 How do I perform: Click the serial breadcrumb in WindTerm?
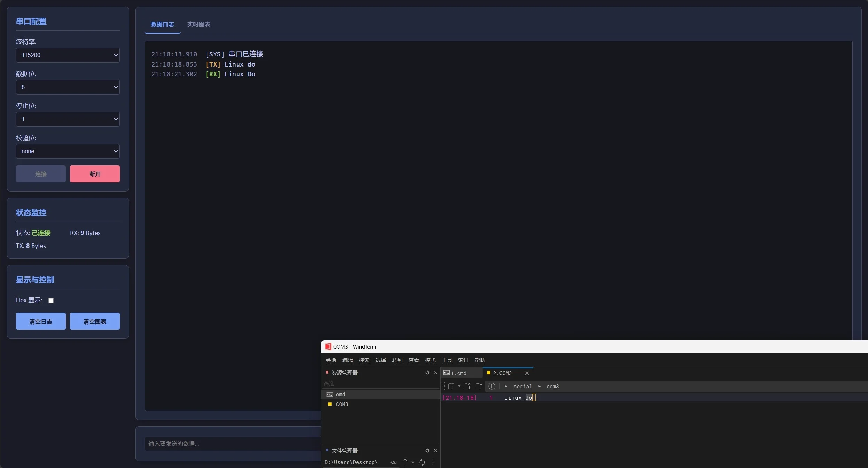coord(522,387)
